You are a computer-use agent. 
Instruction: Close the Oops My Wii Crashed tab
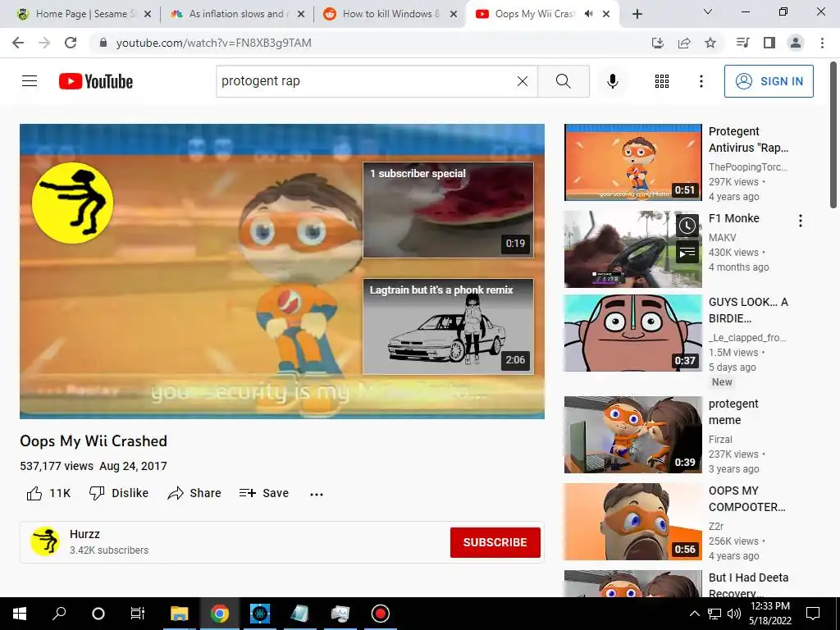(x=606, y=14)
